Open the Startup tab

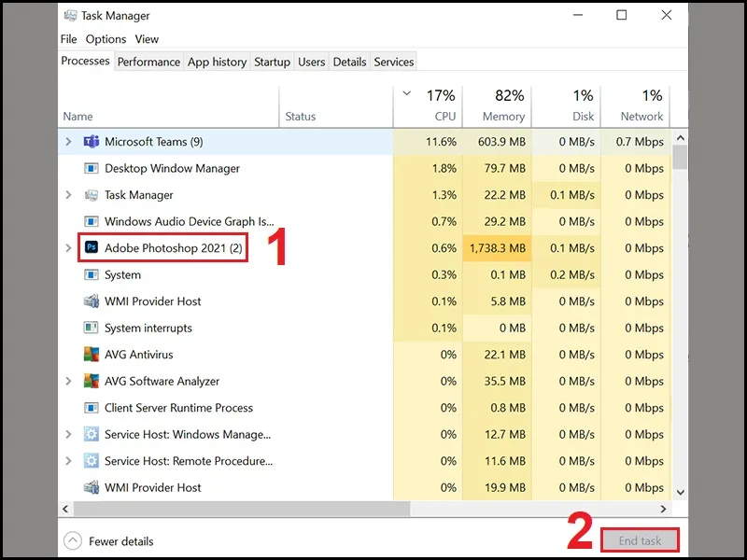point(272,62)
